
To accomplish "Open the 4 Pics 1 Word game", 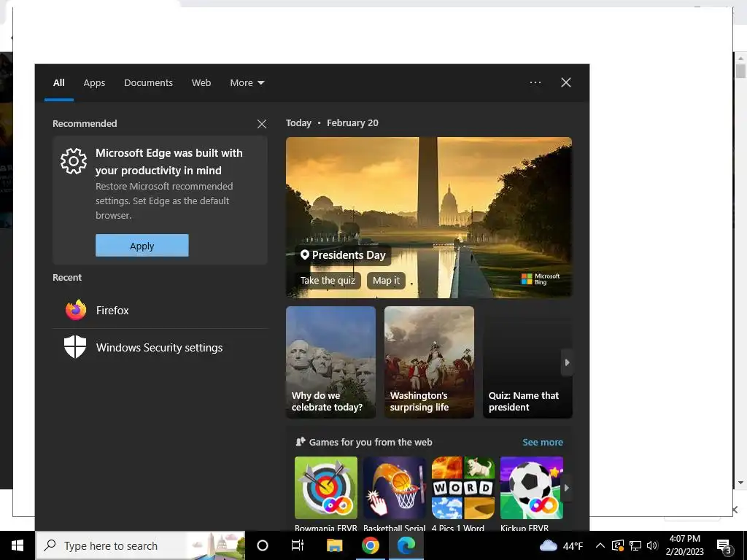I will [x=463, y=488].
